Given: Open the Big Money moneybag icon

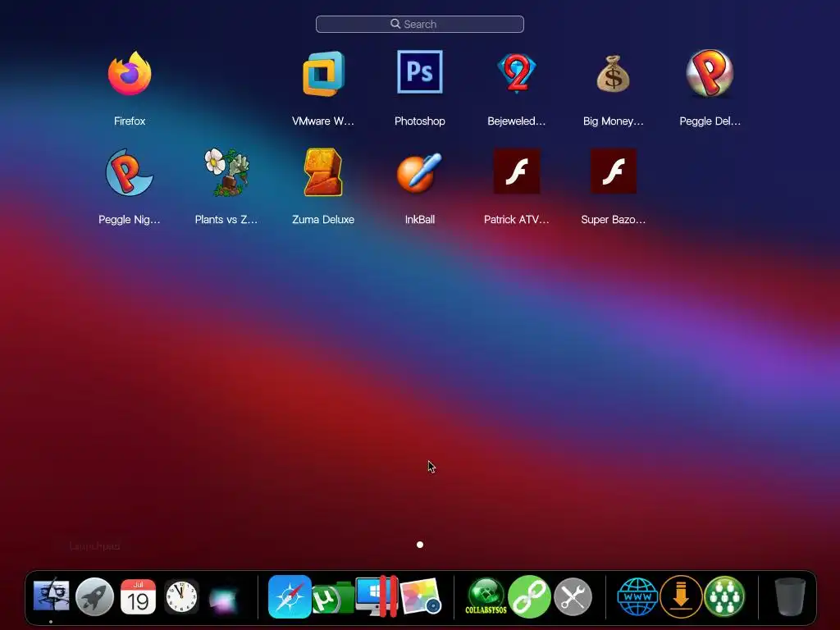Looking at the screenshot, I should (x=614, y=73).
